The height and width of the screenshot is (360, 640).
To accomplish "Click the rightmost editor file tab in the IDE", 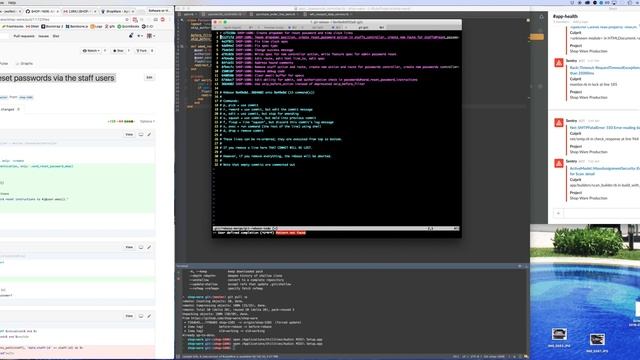I will [329, 14].
